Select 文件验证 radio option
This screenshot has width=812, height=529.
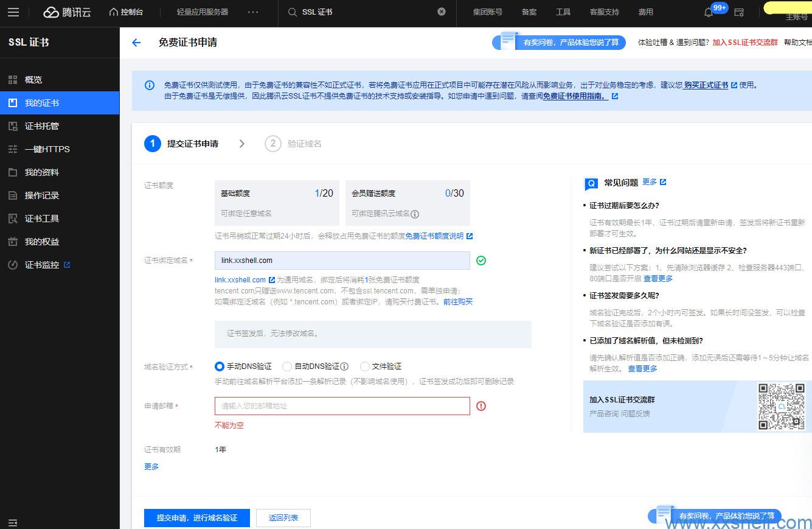pyautogui.click(x=365, y=366)
